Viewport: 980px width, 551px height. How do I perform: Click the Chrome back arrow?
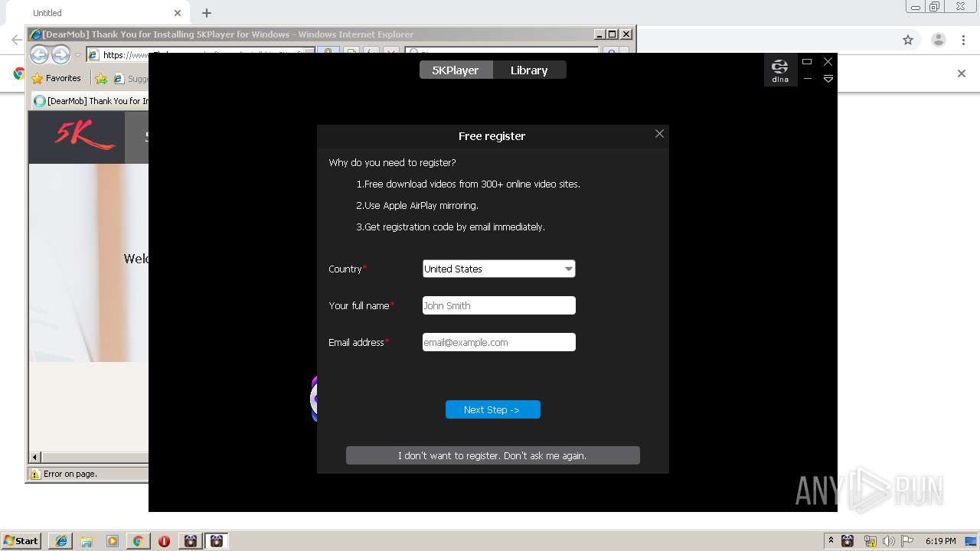click(16, 40)
